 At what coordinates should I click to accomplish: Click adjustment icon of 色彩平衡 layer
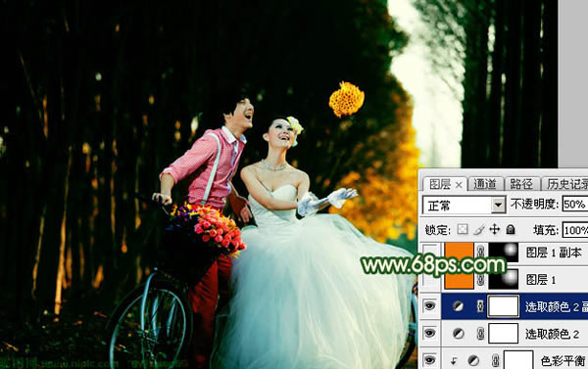pos(473,361)
